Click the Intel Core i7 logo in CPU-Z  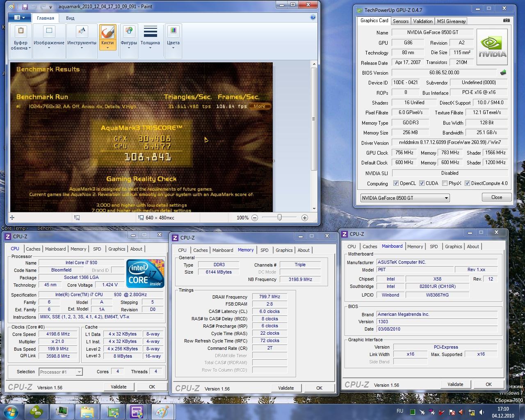(145, 273)
